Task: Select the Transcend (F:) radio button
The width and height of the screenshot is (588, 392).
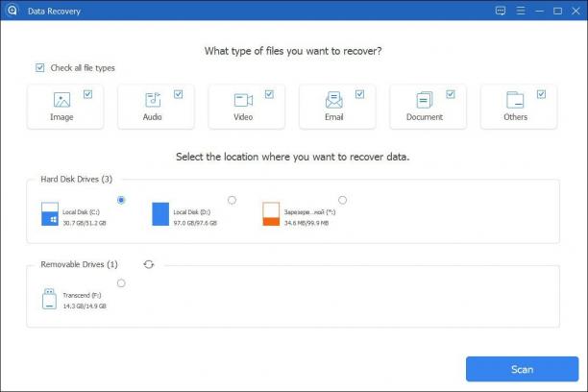Action: 121,283
